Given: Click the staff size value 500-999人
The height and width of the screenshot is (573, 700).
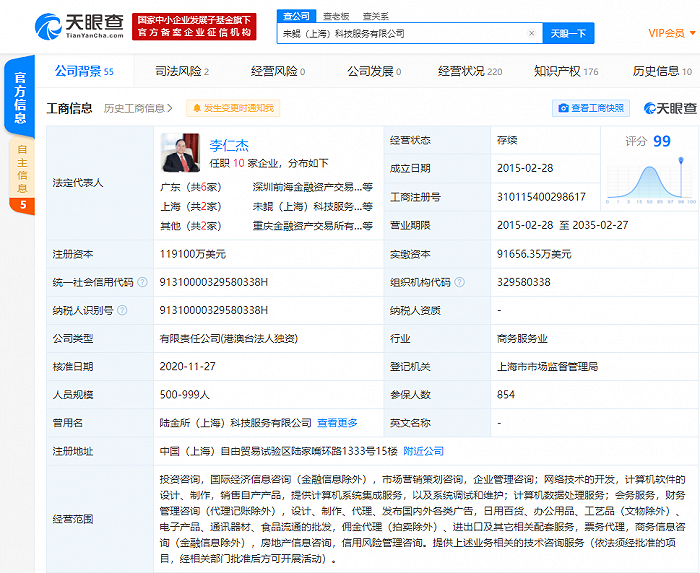Looking at the screenshot, I should pos(185,394).
